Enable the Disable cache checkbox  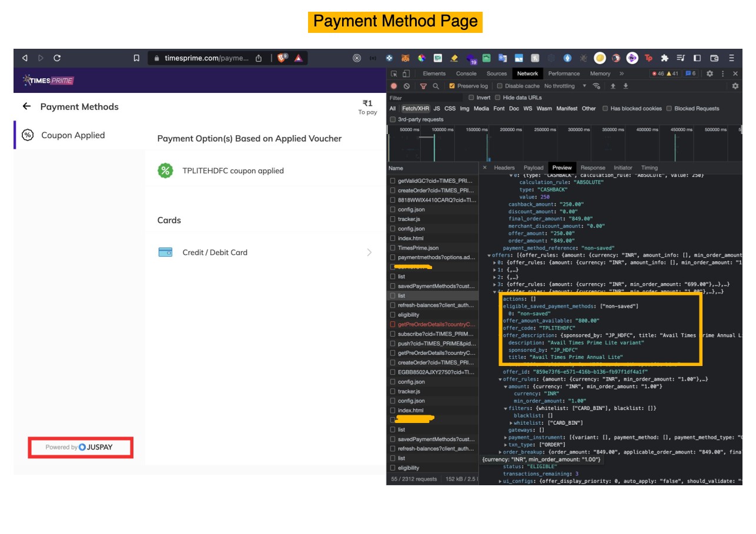[x=501, y=86]
